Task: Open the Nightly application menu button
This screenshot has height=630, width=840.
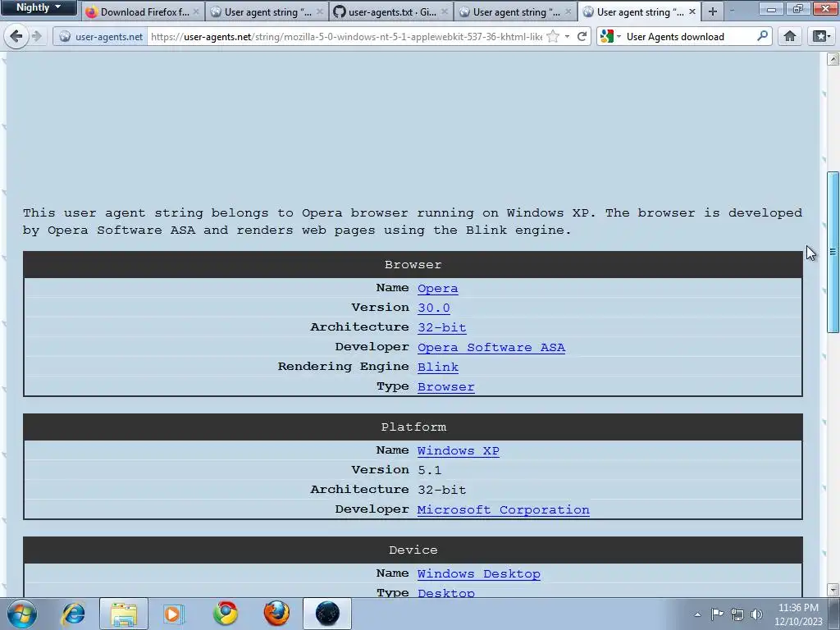Action: point(39,7)
